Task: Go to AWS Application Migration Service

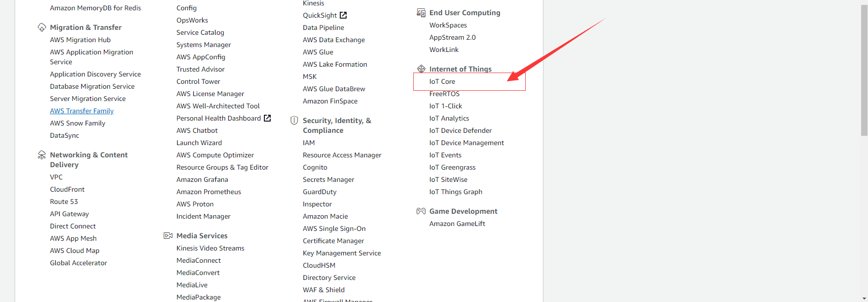Action: [x=92, y=57]
